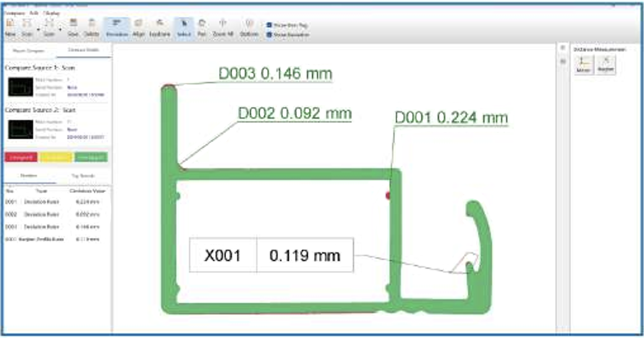Activate the Deviation tool

[x=117, y=27]
